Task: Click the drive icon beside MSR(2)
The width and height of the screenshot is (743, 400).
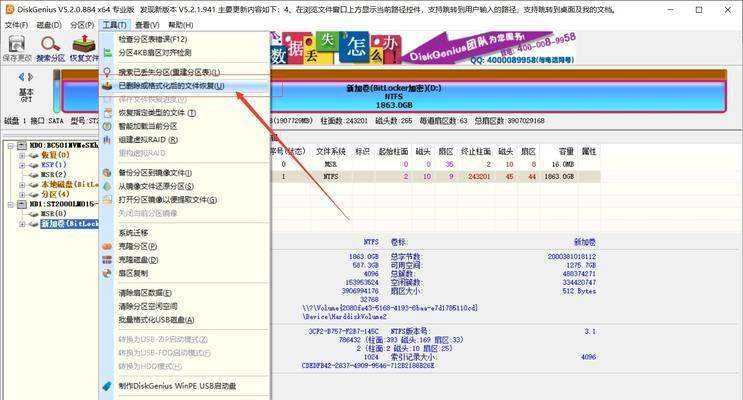Action: [x=33, y=175]
